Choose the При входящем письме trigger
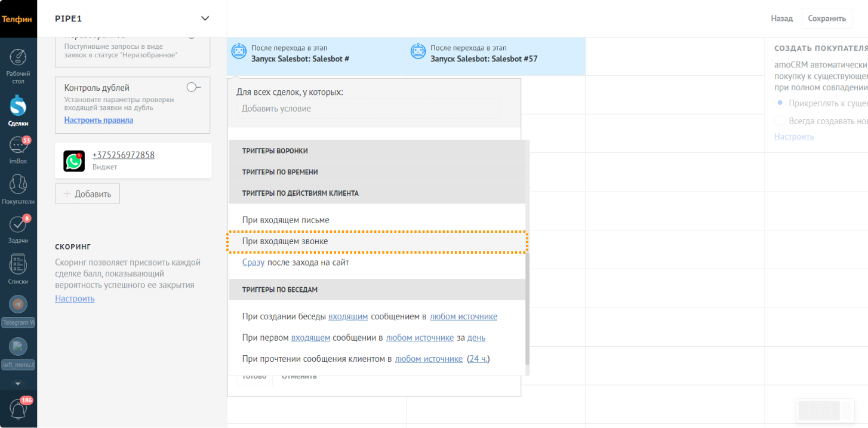This screenshot has width=868, height=428. [x=285, y=220]
